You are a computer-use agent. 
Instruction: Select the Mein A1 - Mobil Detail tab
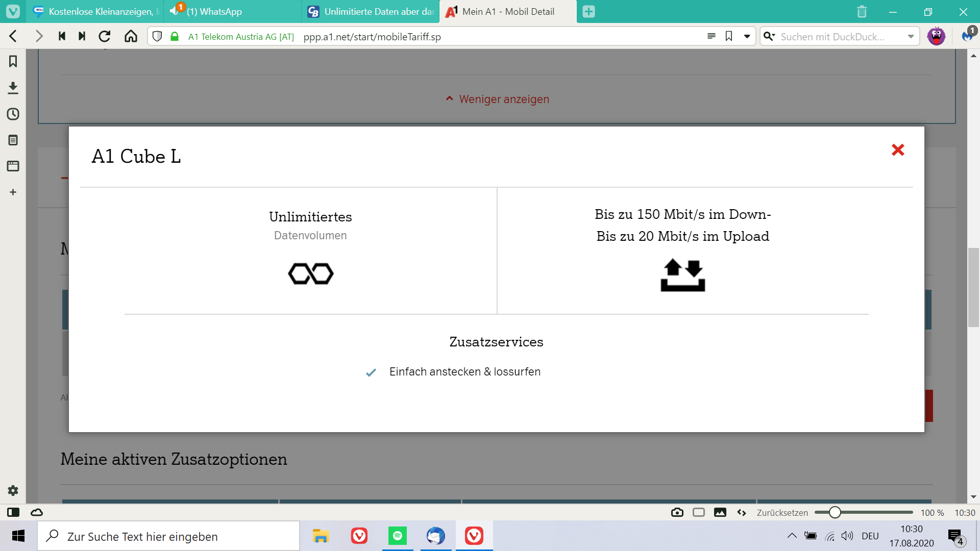[508, 11]
